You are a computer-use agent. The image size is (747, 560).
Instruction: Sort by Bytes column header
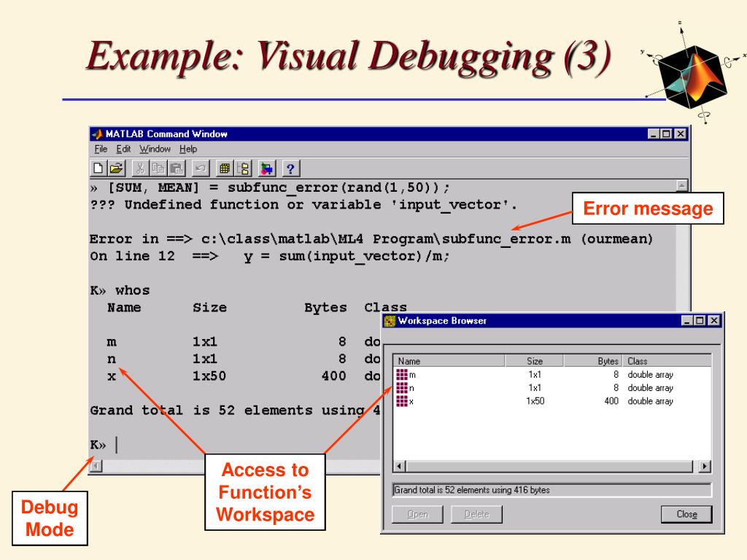tap(593, 361)
